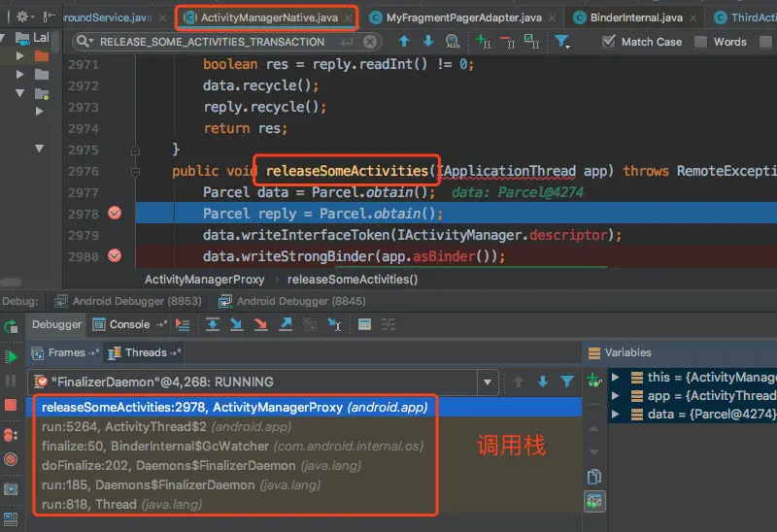777x532 pixels.
Task: Expand the orange folder in project tree
Action: tap(19, 56)
